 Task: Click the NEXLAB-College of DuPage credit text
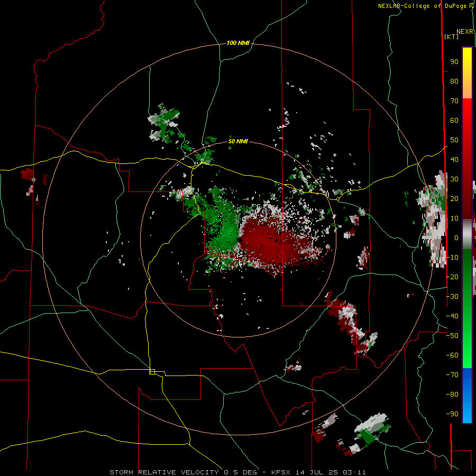422,6
